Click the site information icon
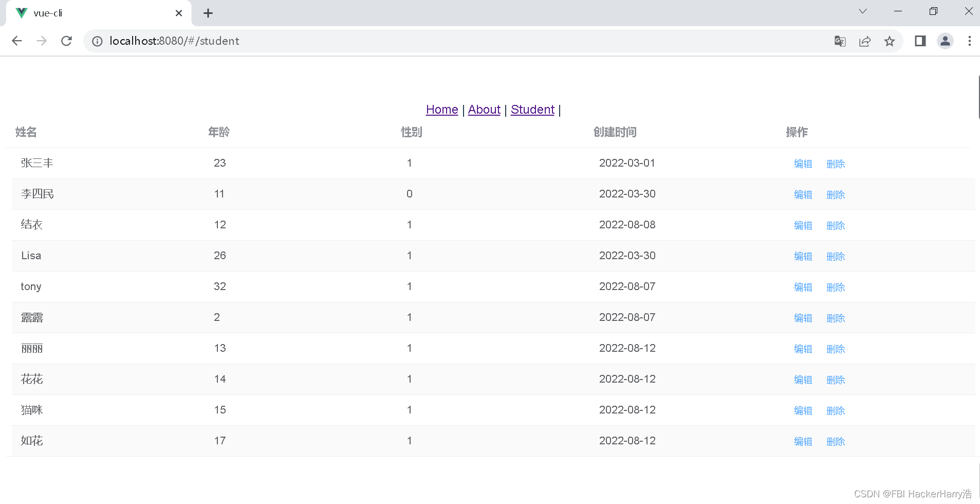Screen dimensions: 980x504 click(97, 41)
